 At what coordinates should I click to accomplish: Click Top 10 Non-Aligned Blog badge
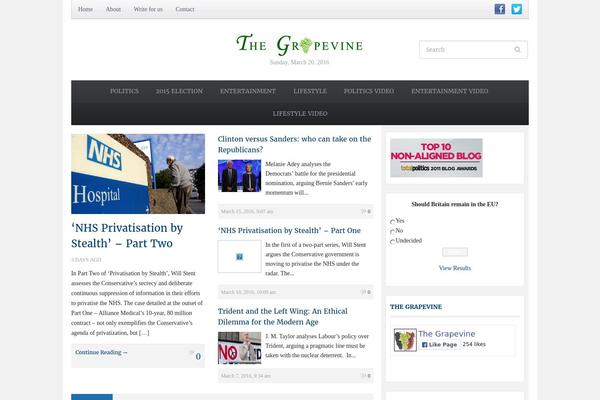(x=436, y=158)
